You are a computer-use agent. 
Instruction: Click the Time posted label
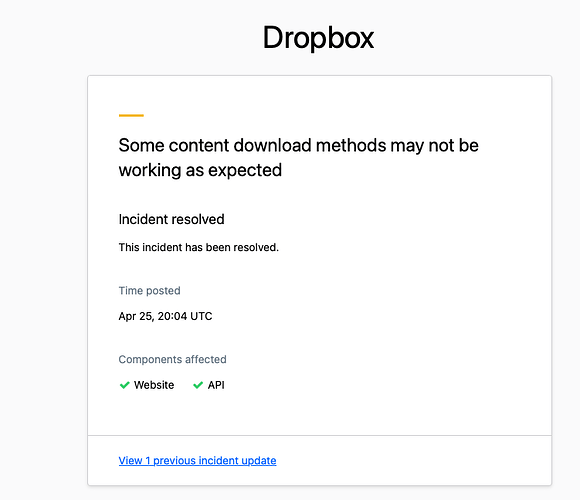149,291
